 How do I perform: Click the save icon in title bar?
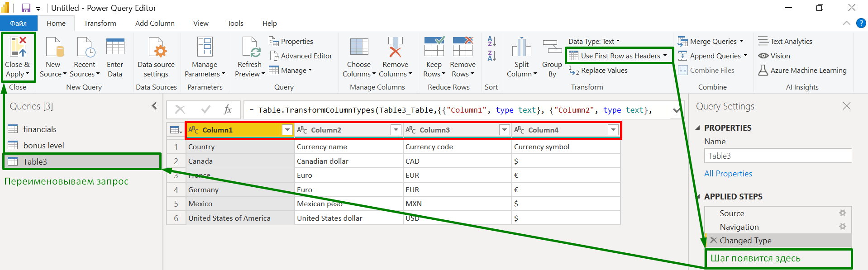pos(26,8)
